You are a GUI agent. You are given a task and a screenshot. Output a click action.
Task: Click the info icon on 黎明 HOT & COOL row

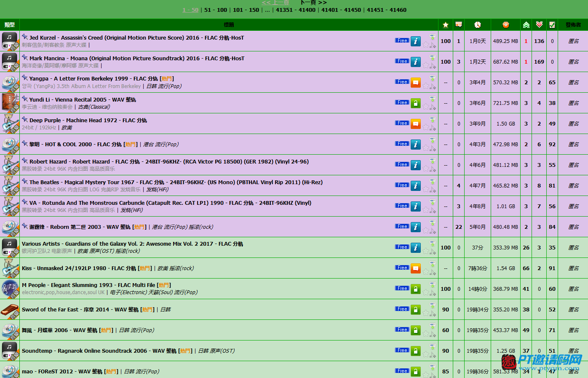click(416, 144)
